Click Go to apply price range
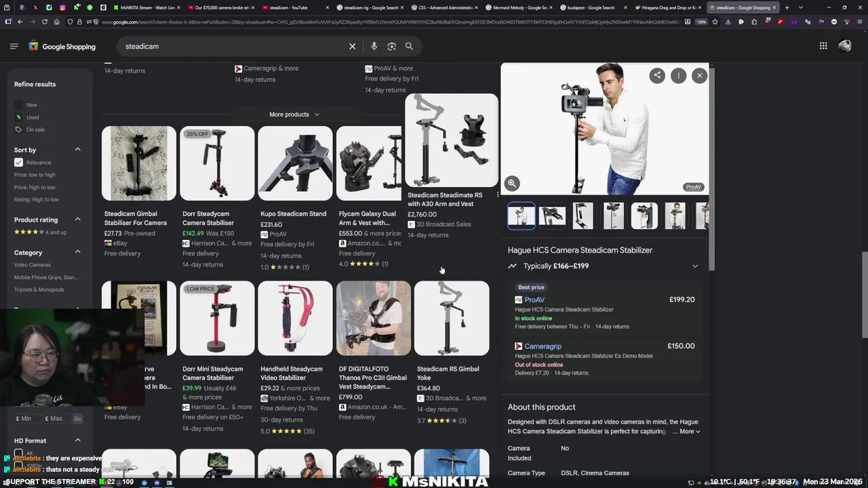 (77, 419)
